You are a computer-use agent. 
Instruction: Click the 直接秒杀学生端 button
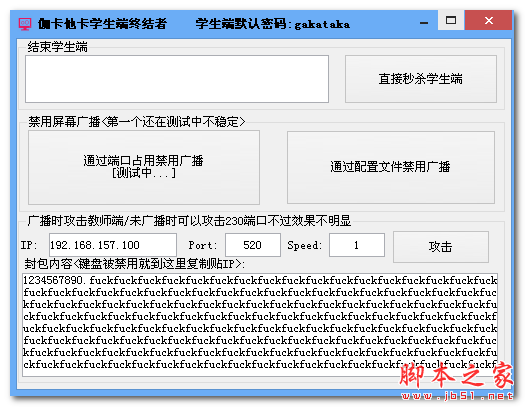coord(421,79)
